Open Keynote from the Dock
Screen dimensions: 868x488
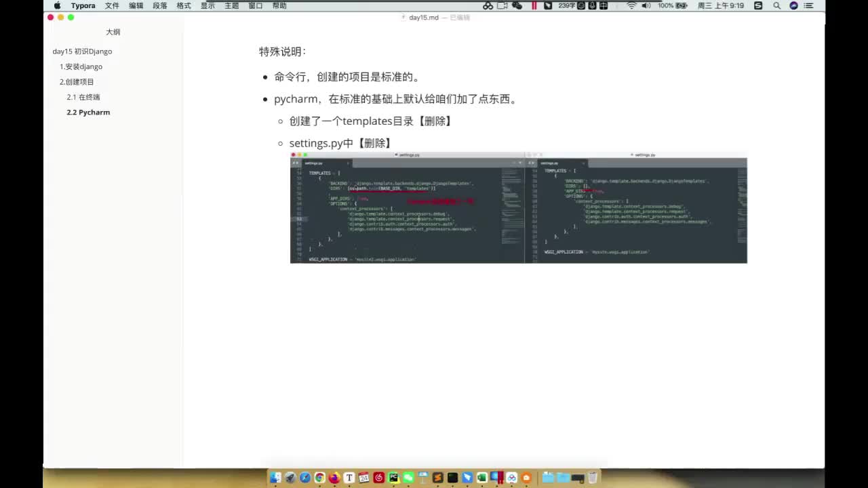tap(423, 478)
